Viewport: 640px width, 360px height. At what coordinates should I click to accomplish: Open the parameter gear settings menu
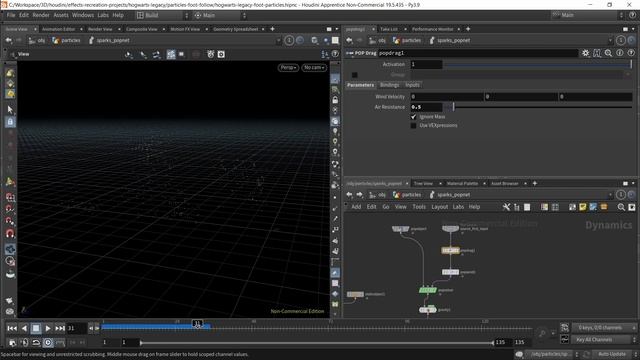coord(585,53)
